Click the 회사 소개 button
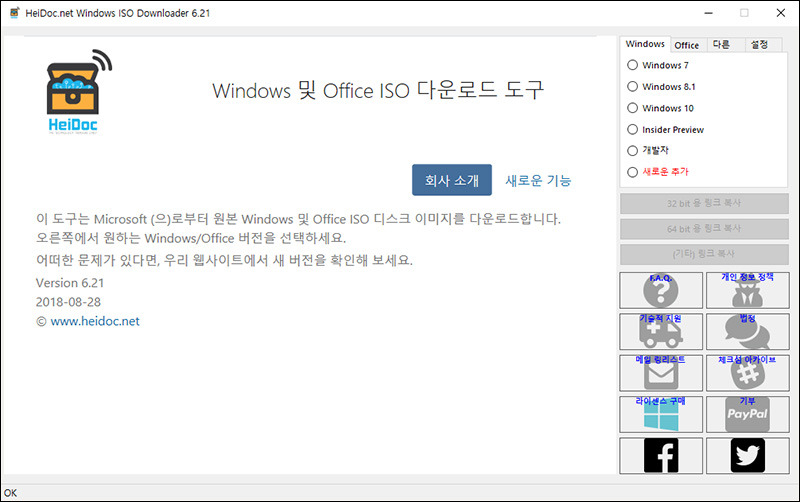The height and width of the screenshot is (502, 800). click(x=452, y=180)
